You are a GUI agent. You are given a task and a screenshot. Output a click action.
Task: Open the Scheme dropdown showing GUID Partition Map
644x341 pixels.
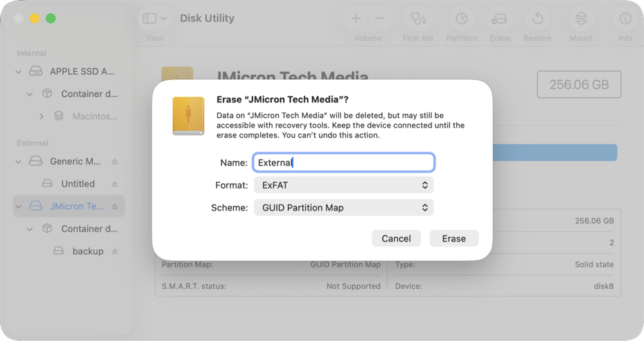pos(343,208)
